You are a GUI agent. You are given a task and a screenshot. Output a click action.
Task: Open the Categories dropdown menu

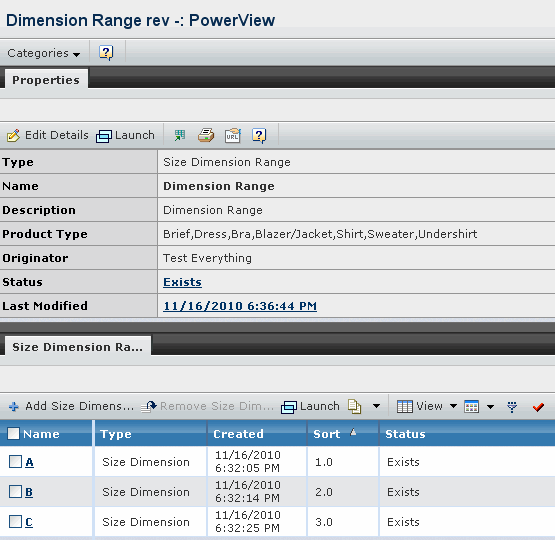pyautogui.click(x=44, y=53)
